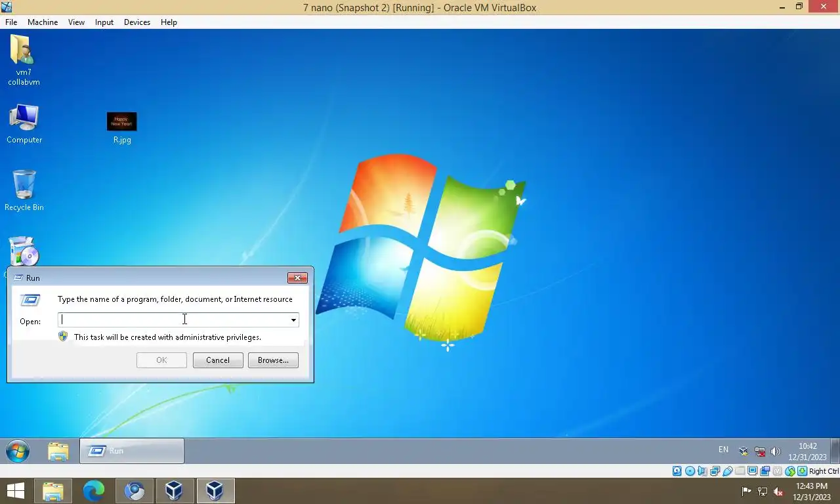The image size is (840, 504).
Task: Click the overlapping blue screens recording indicator
Action: pyautogui.click(x=765, y=471)
